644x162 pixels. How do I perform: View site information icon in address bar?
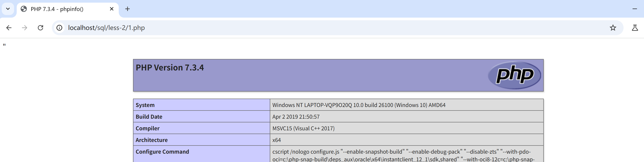coord(59,28)
